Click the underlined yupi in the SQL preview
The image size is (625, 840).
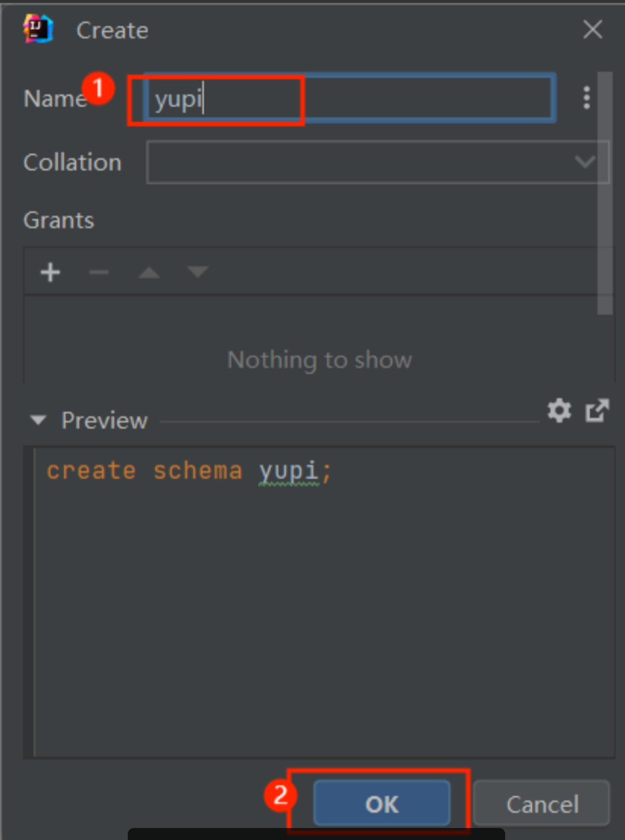coord(288,471)
